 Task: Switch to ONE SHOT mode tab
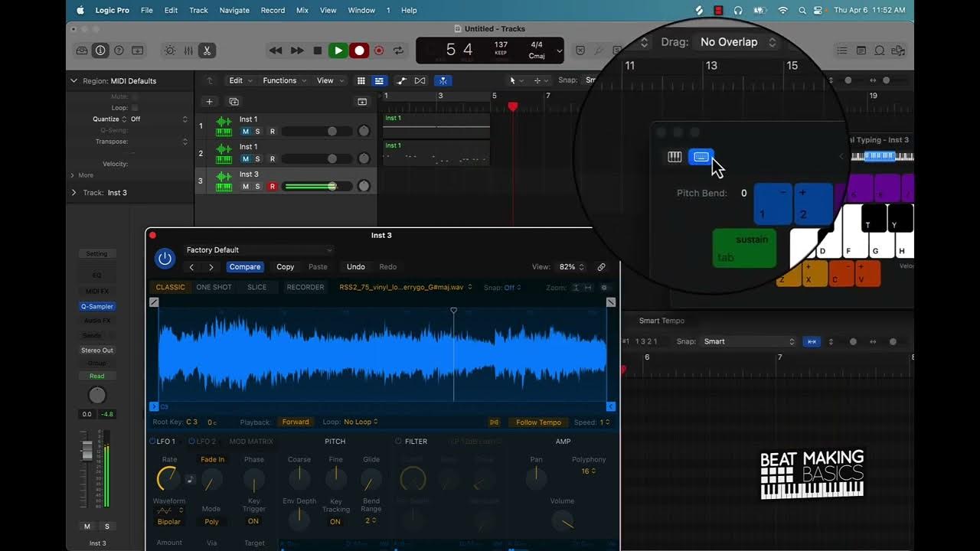214,288
